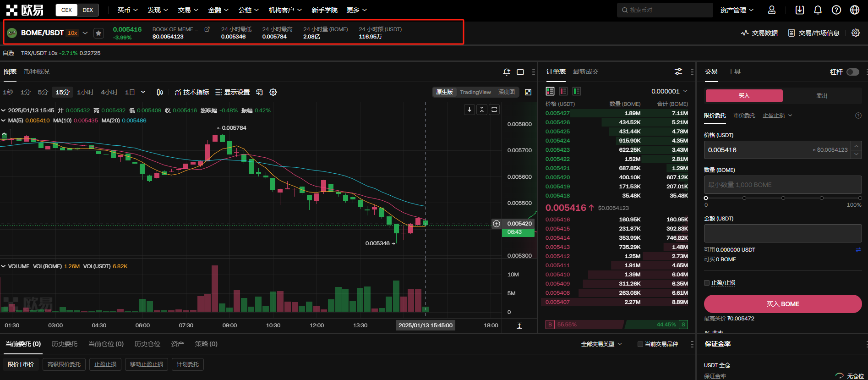Open the download app icon

pyautogui.click(x=799, y=10)
